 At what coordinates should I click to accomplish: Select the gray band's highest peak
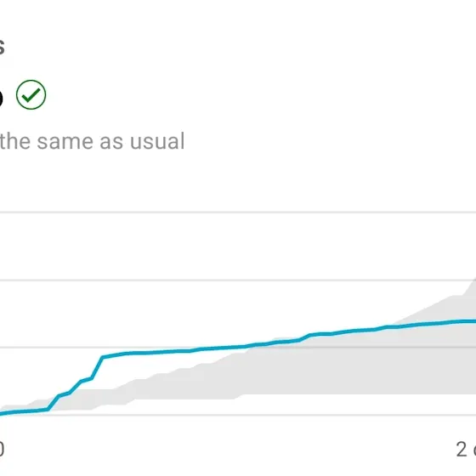[473, 280]
